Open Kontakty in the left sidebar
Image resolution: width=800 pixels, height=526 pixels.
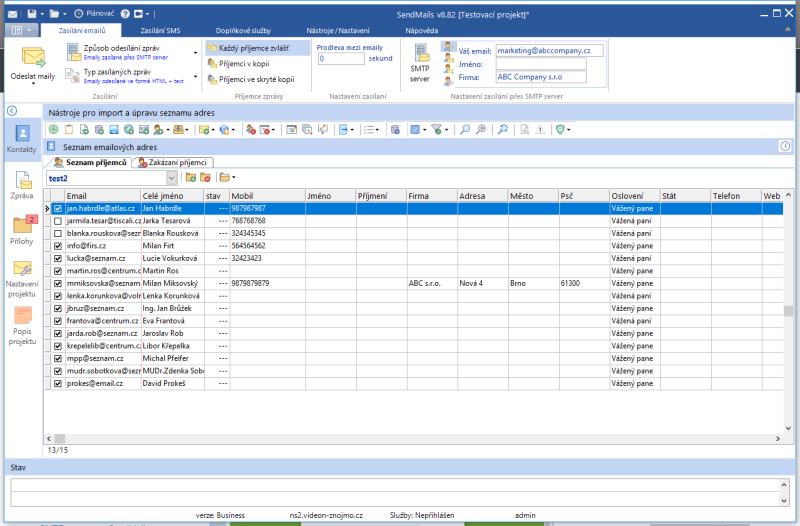[x=21, y=138]
